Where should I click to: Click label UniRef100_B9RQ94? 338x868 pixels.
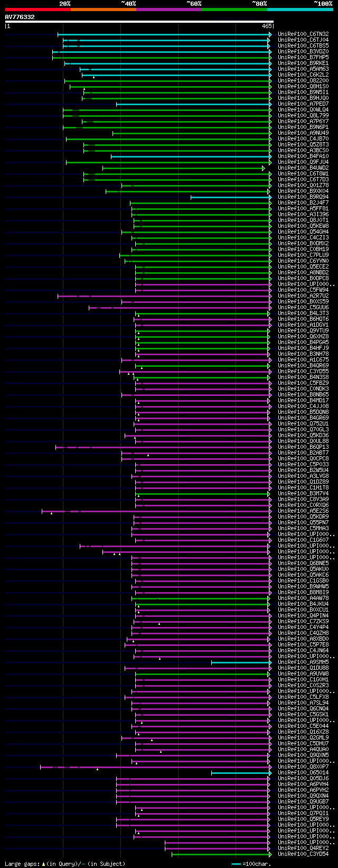pyautogui.click(x=303, y=197)
